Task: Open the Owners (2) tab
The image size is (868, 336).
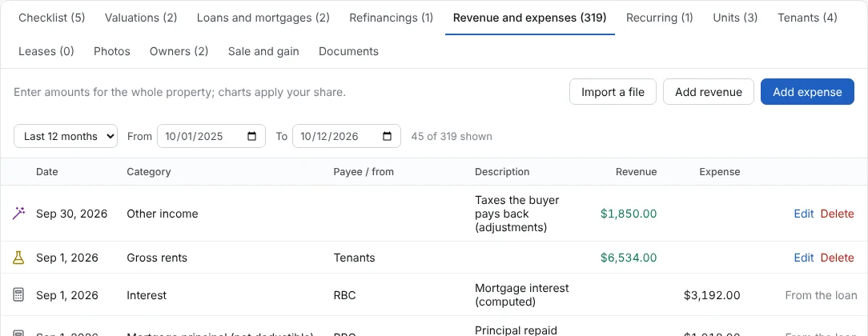Action: [179, 51]
